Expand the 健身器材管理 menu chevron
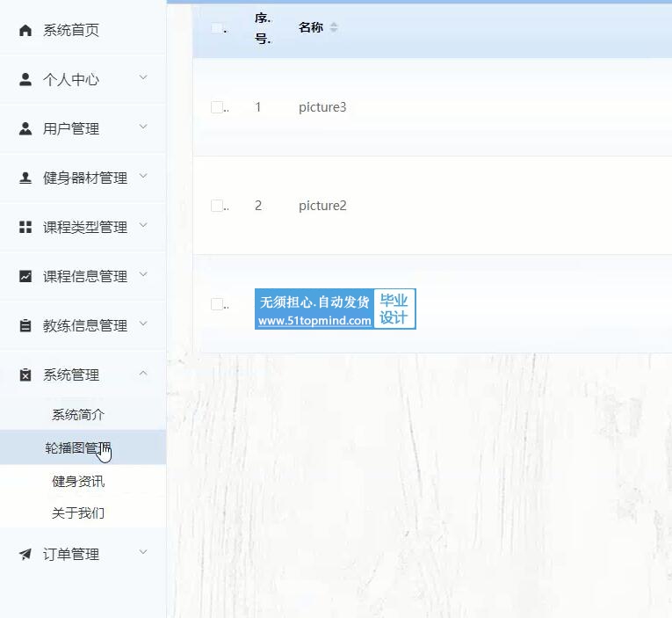Screen dimensions: 672x618 [143, 176]
